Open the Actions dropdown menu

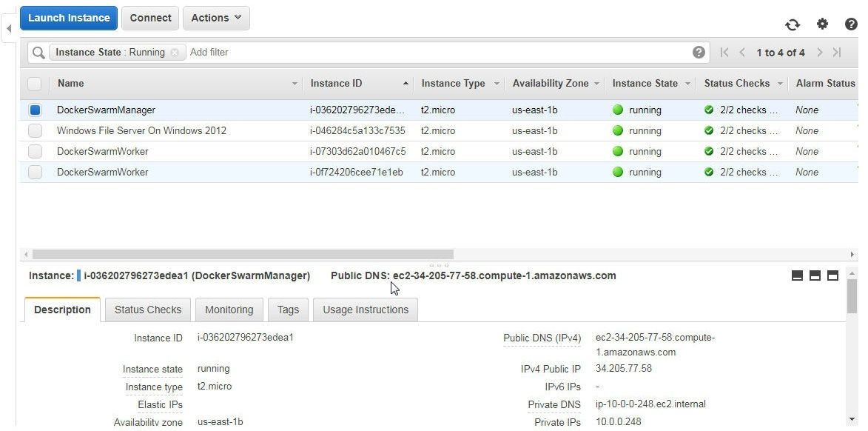pos(216,18)
